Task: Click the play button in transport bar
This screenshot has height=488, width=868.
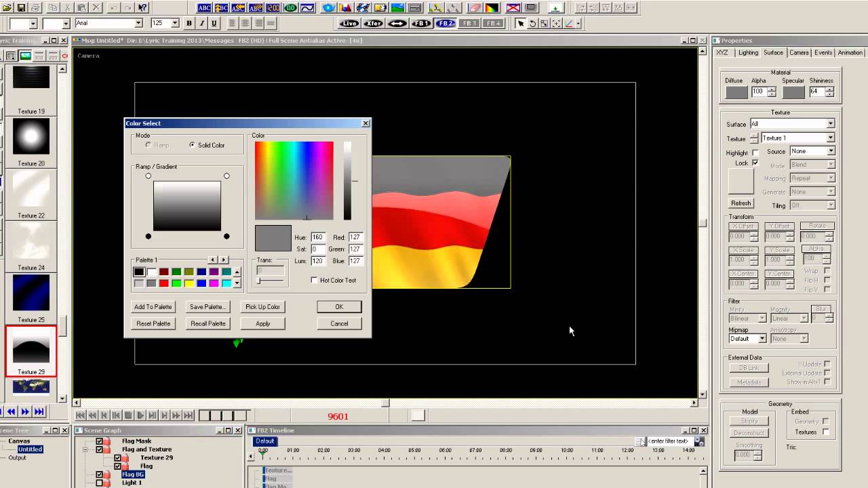Action: click(140, 415)
